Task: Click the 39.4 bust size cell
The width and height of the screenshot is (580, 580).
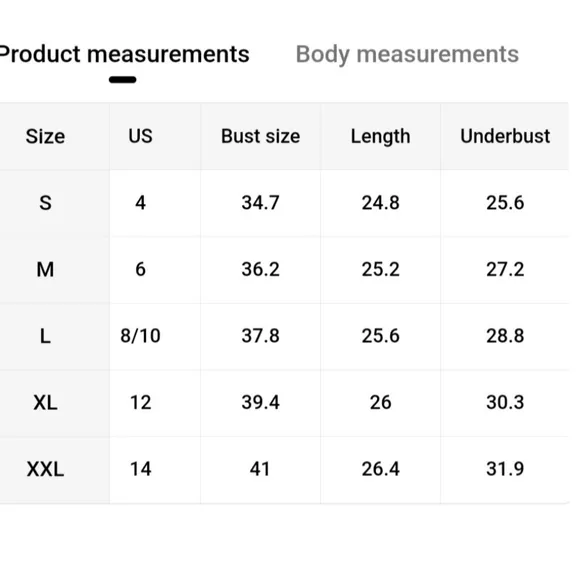Action: coord(260,402)
